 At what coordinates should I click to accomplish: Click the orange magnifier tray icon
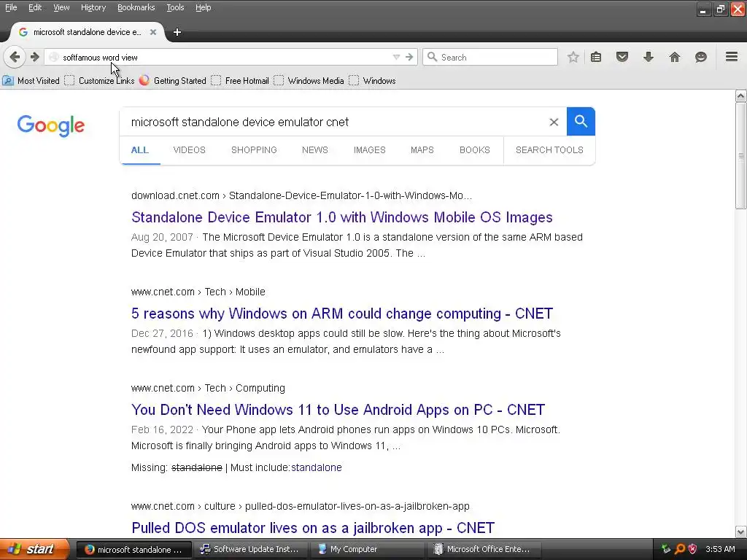679,549
